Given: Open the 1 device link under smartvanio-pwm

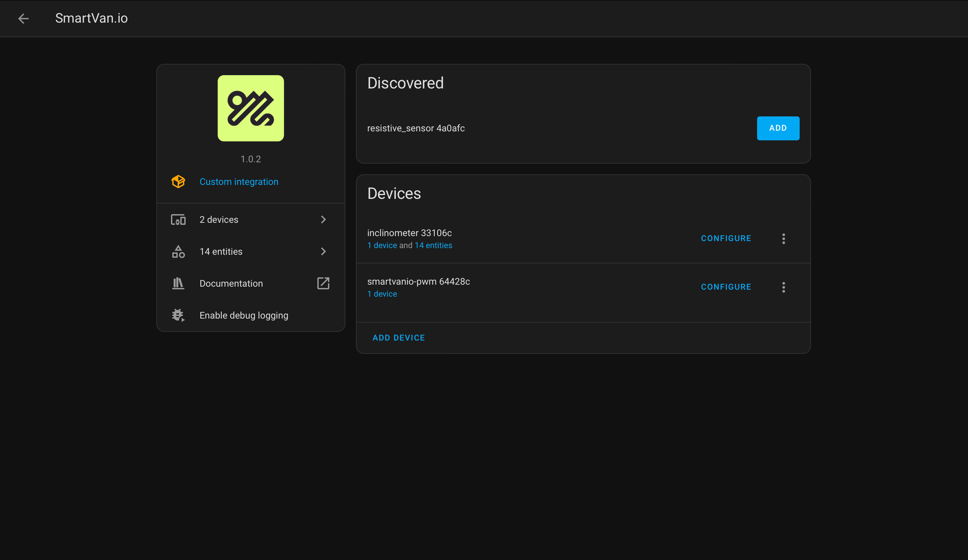Looking at the screenshot, I should 382,294.
